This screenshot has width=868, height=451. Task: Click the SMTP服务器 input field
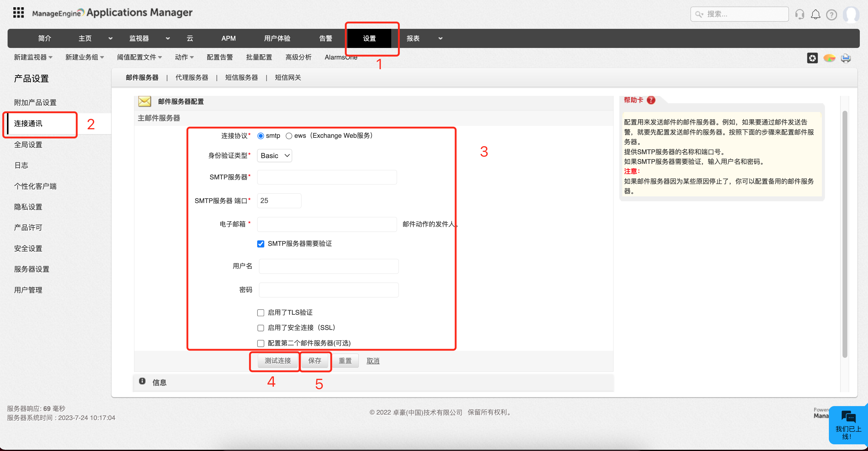[327, 177]
